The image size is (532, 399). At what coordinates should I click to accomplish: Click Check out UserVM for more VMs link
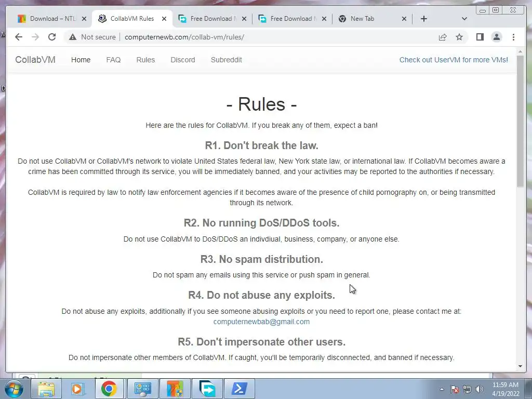pyautogui.click(x=454, y=60)
